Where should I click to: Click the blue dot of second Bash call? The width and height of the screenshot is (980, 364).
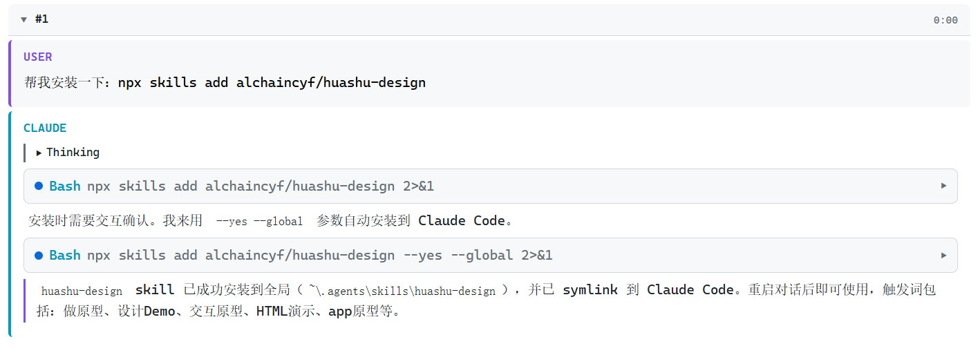coord(39,255)
